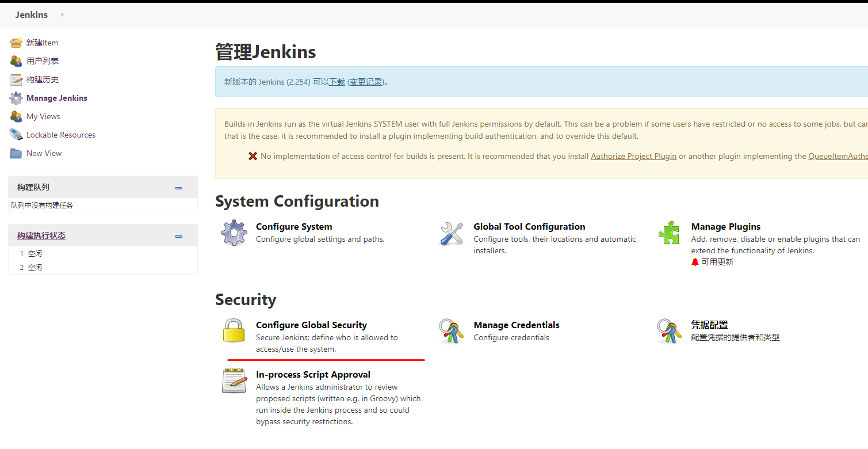
Task: Click the red bell 可用更新 icon
Action: pos(695,262)
